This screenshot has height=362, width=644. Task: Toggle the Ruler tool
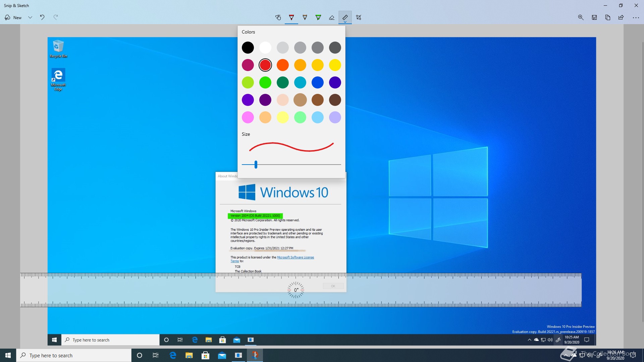(x=345, y=17)
